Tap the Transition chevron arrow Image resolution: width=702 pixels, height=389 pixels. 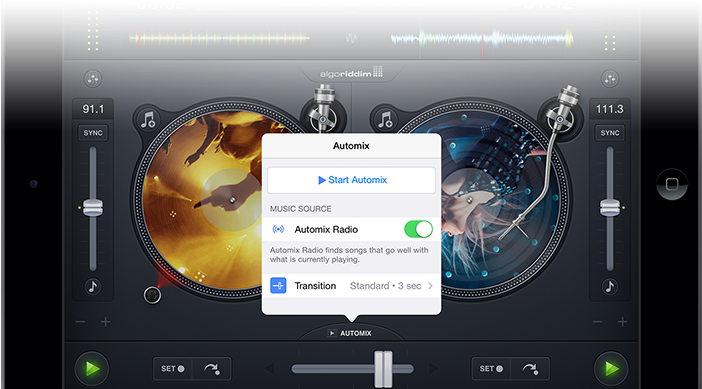(x=430, y=286)
